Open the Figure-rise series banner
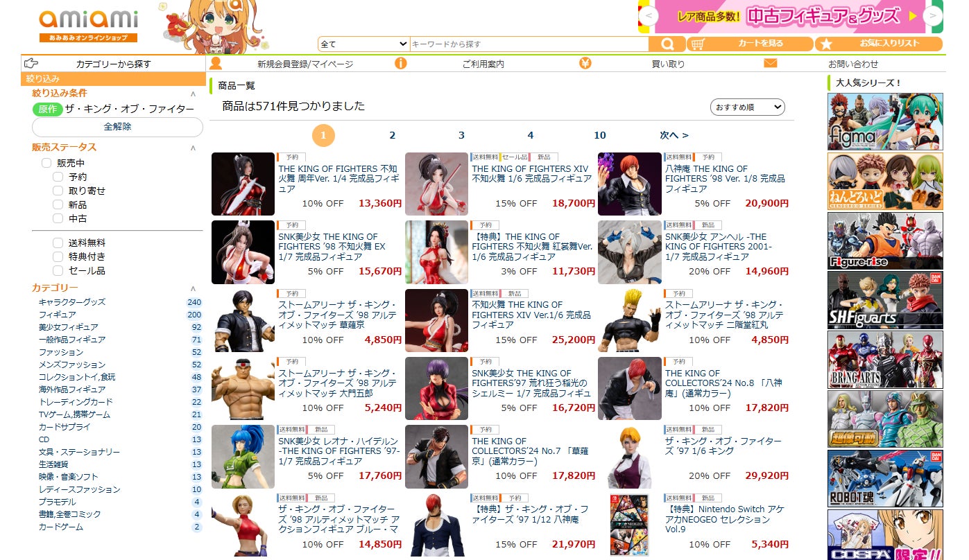The width and height of the screenshot is (969, 560). tap(885, 240)
